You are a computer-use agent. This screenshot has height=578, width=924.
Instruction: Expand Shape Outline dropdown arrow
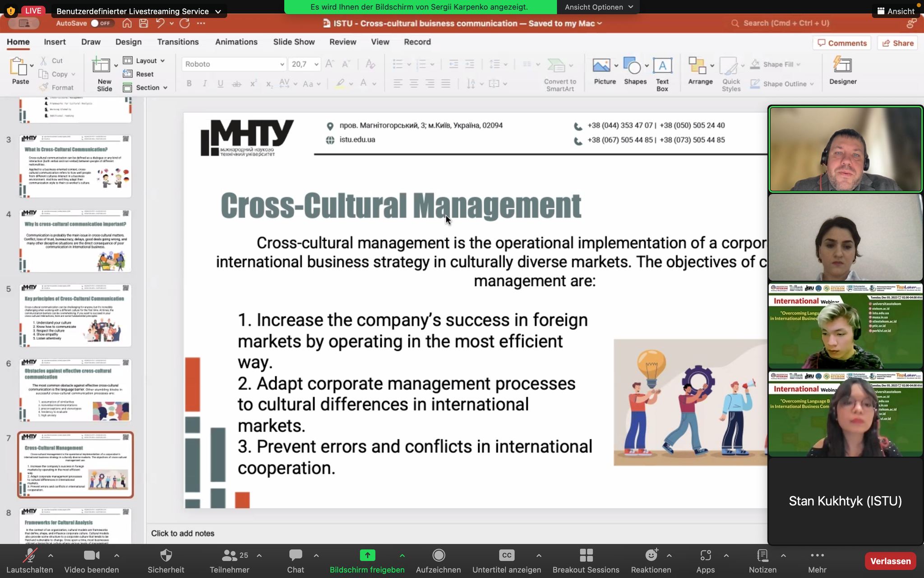tap(812, 84)
